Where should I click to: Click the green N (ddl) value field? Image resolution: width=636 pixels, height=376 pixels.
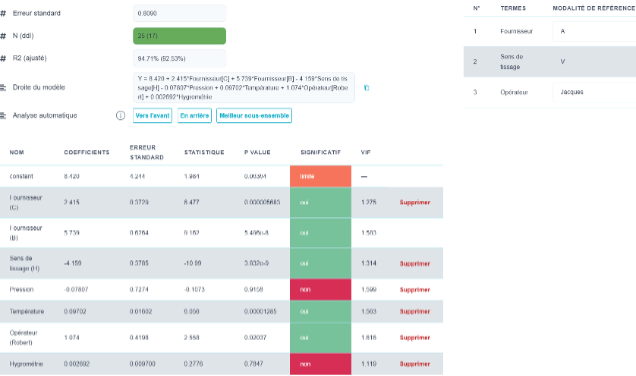[x=179, y=36]
